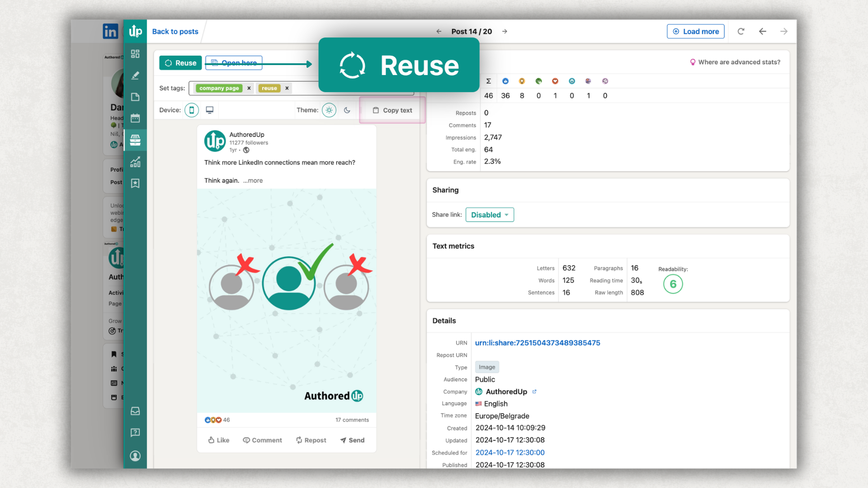Click the forward arrow at top right
The image size is (868, 488).
tap(784, 32)
